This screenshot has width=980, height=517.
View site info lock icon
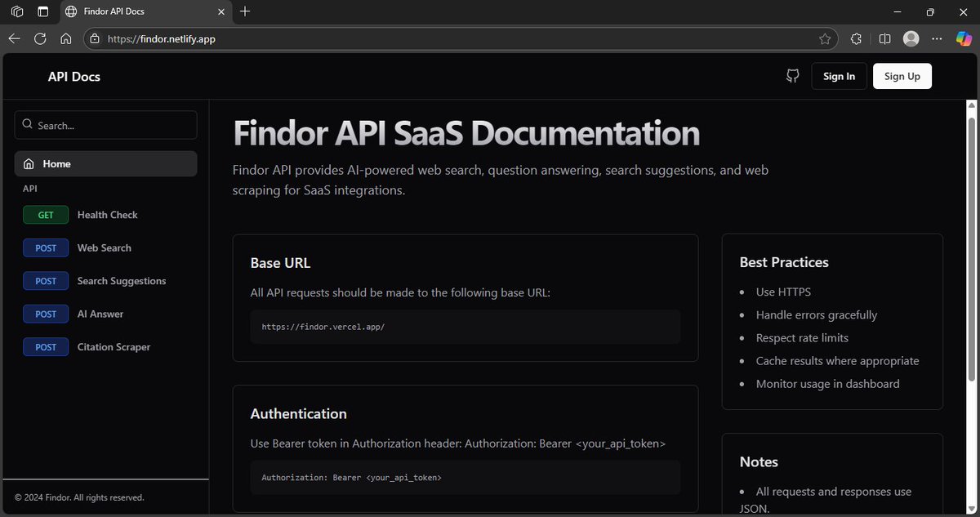(x=95, y=38)
